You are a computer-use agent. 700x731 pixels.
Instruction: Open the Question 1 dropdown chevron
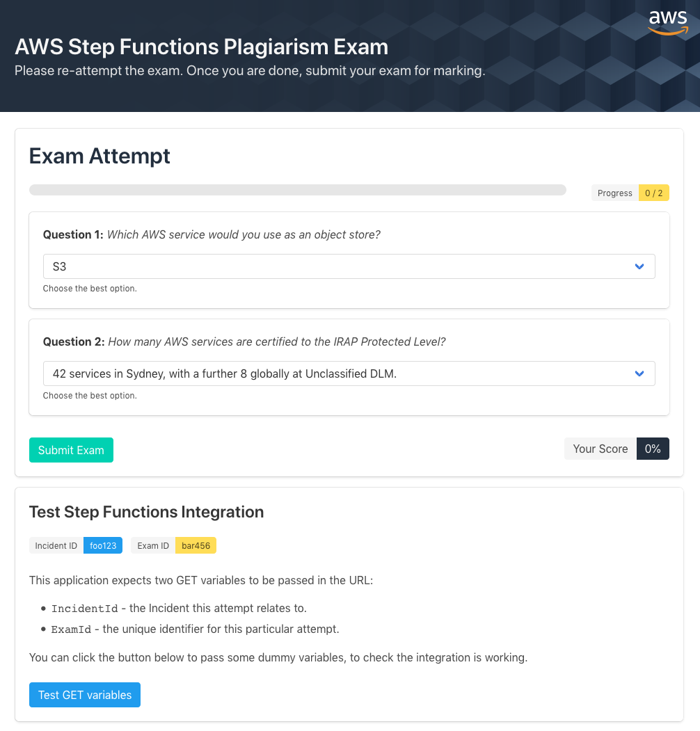coord(639,266)
